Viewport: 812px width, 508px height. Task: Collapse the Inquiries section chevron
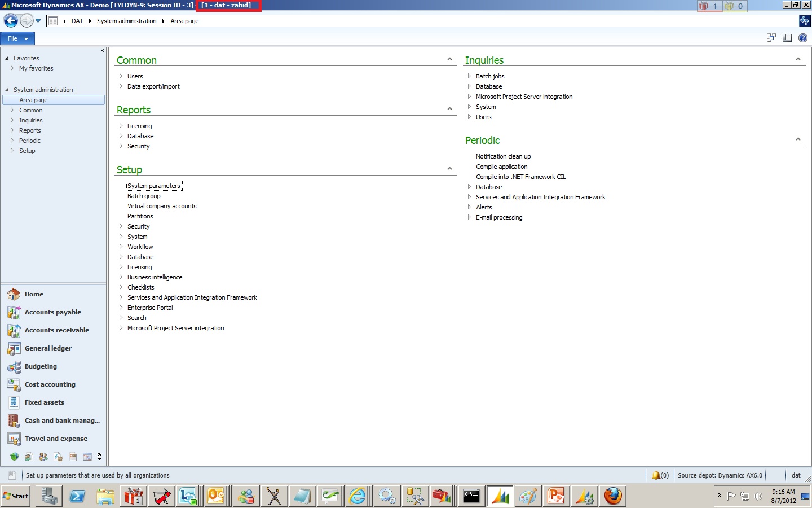pyautogui.click(x=798, y=59)
